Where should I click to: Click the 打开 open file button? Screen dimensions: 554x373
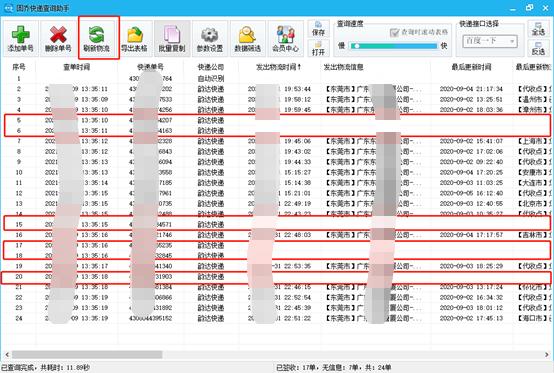318,48
